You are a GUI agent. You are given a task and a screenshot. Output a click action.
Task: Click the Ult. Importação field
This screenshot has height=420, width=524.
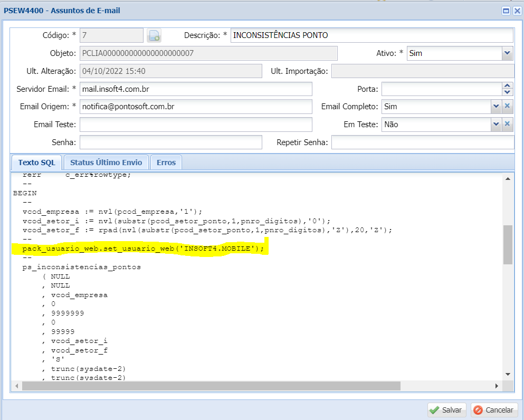(x=422, y=71)
